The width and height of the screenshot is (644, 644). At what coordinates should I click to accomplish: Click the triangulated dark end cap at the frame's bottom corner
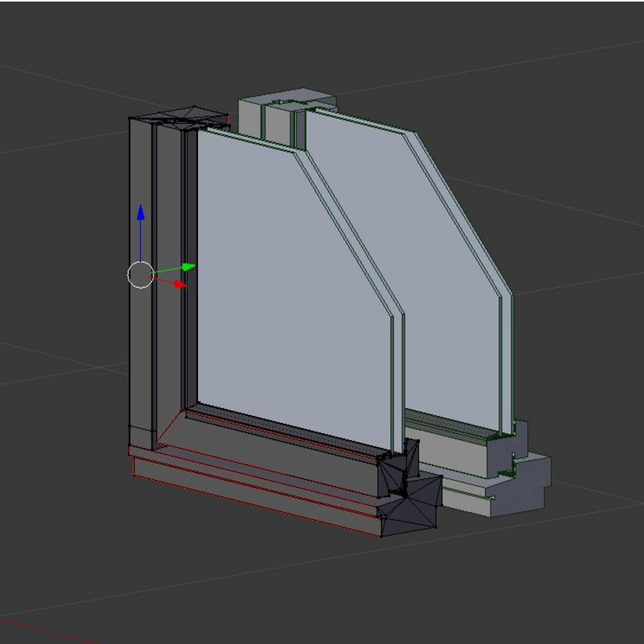click(410, 488)
